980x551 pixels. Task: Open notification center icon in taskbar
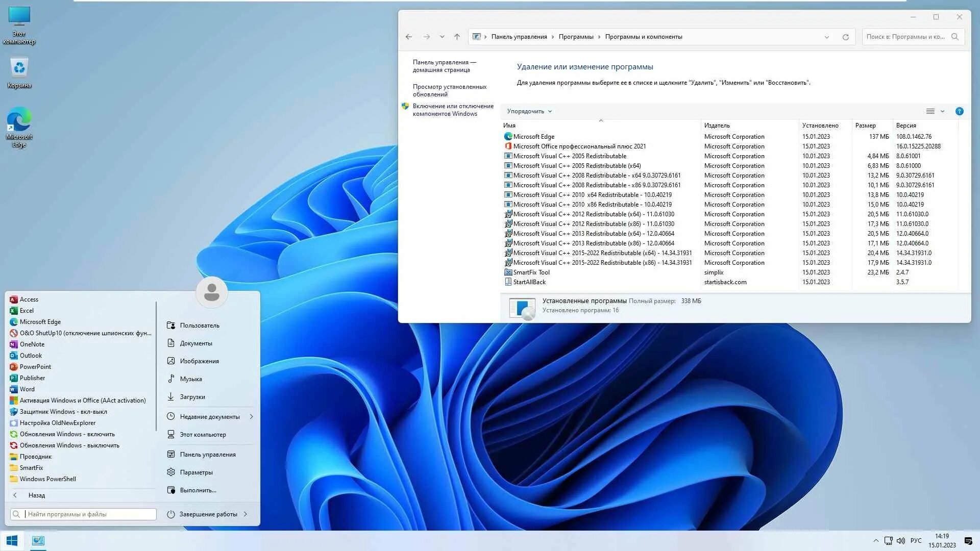[968, 541]
